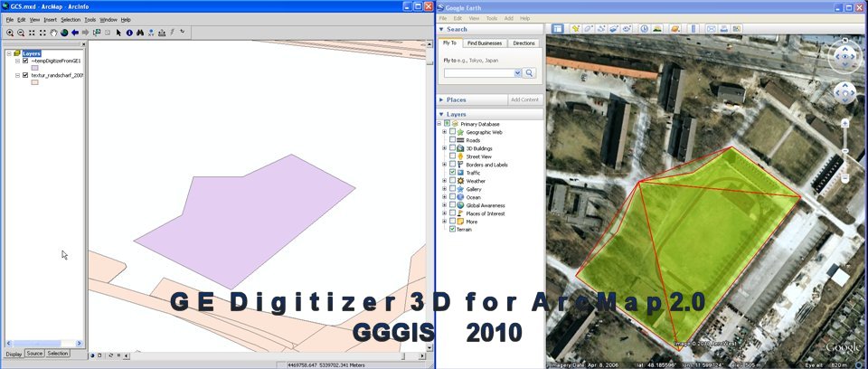The width and height of the screenshot is (868, 369).
Task: Click the Full Extent globe icon
Action: click(64, 33)
